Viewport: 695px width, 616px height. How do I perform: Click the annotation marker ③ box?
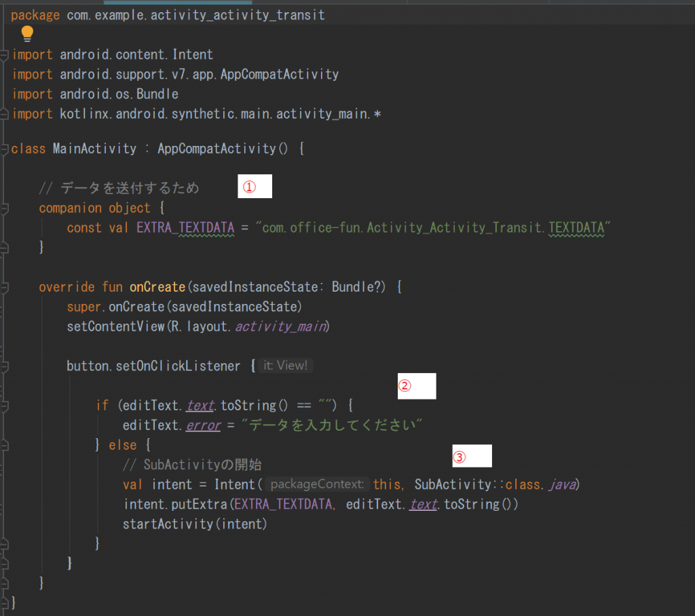tap(472, 455)
